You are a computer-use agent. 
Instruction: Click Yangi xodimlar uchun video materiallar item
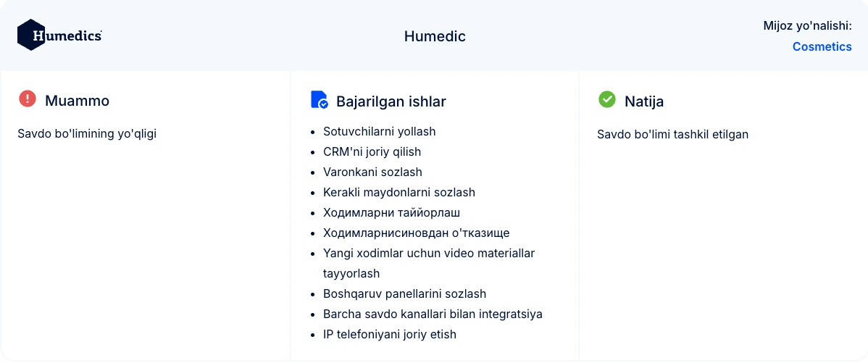point(428,254)
